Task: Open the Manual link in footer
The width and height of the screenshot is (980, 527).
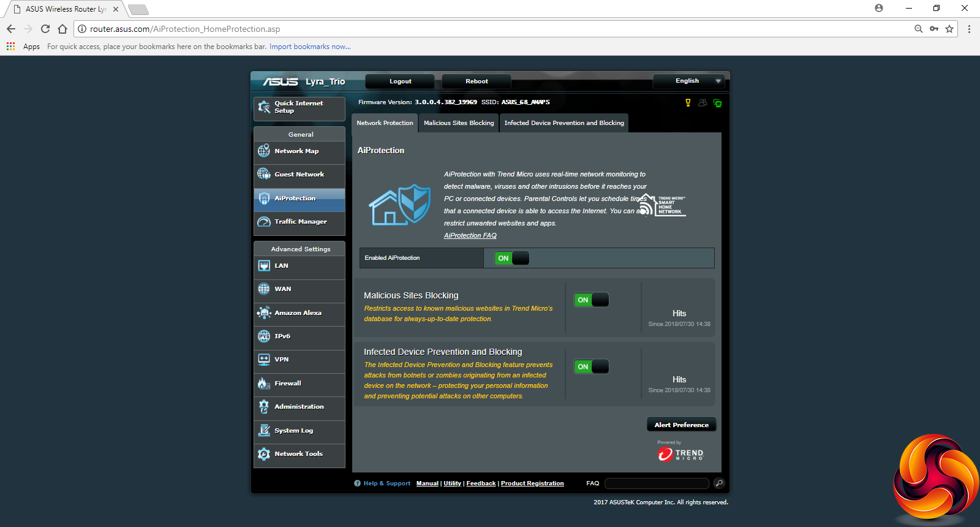Action: tap(428, 483)
